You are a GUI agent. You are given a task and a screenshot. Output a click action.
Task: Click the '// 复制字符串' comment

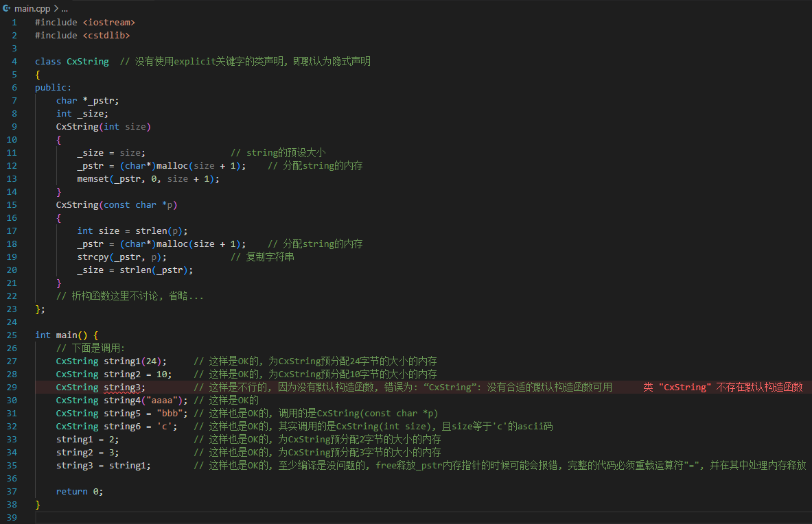coord(263,257)
